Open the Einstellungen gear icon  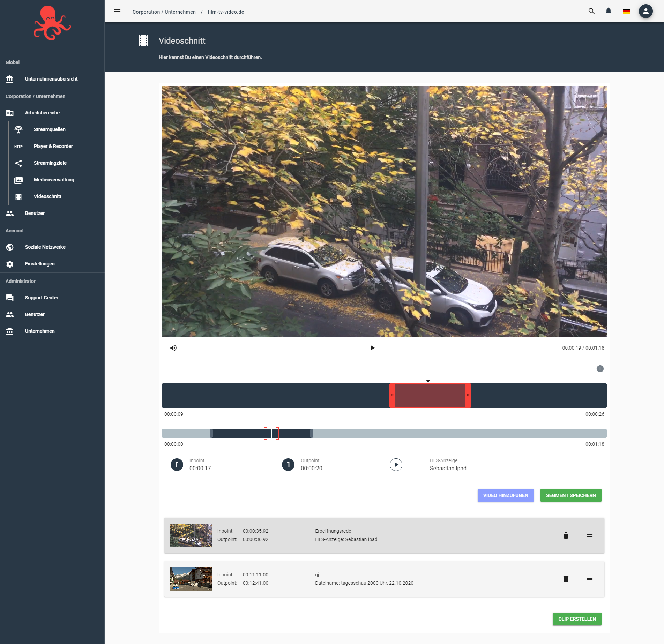pos(10,264)
